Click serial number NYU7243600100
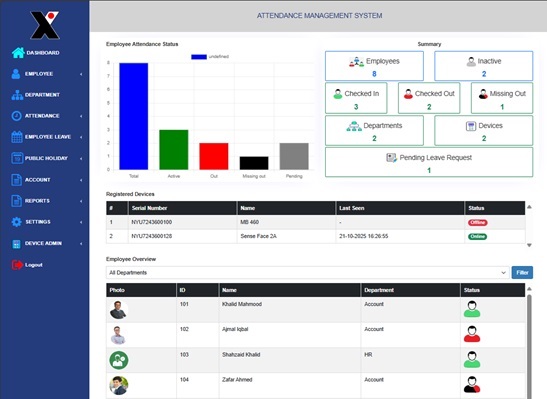547x399 pixels. coord(151,222)
